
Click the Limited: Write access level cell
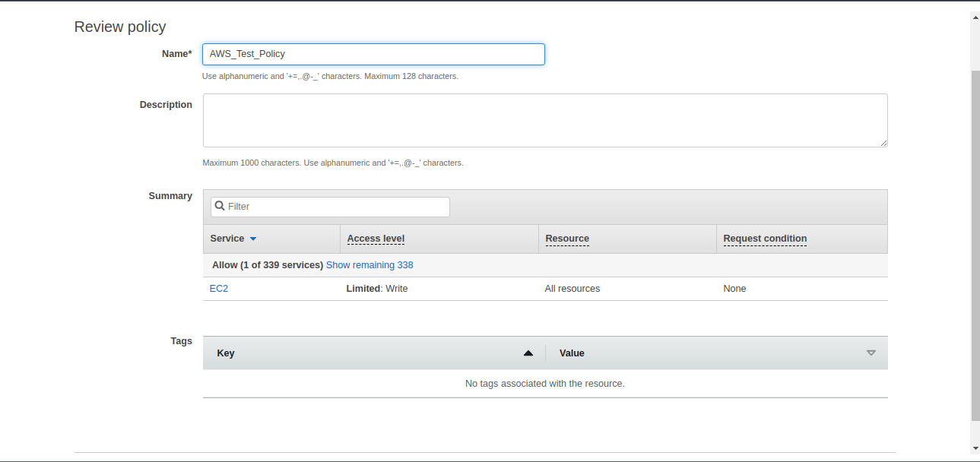click(x=377, y=289)
